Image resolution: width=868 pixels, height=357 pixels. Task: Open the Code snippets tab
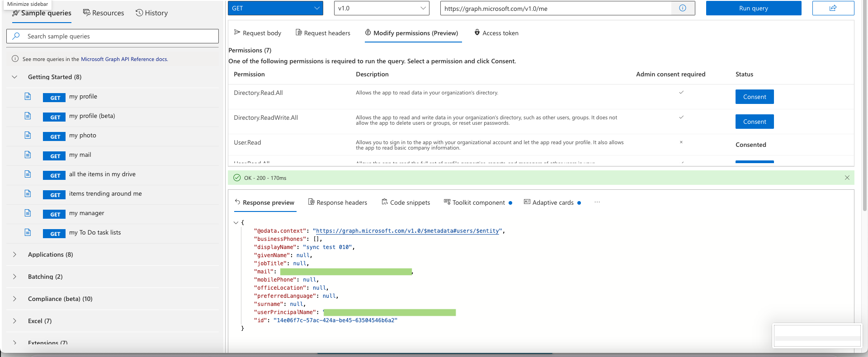coord(406,202)
